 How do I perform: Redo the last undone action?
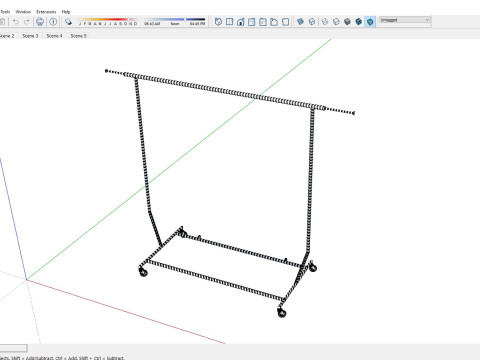27,22
